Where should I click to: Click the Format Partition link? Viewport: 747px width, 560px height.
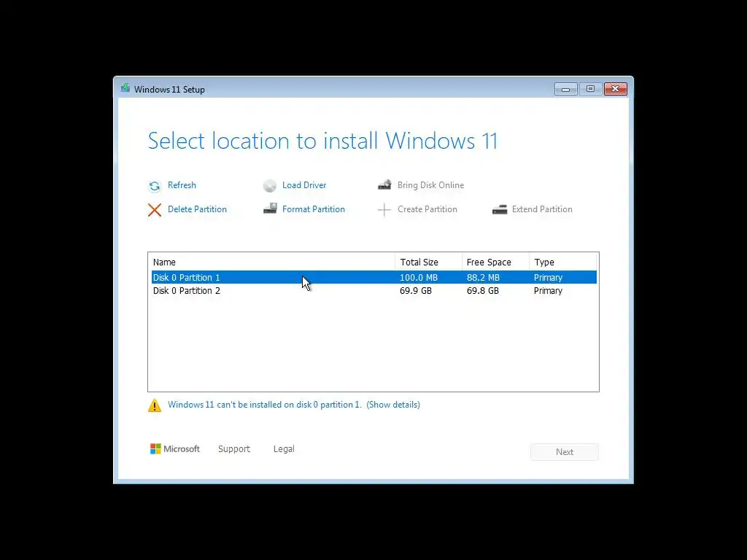pyautogui.click(x=314, y=209)
